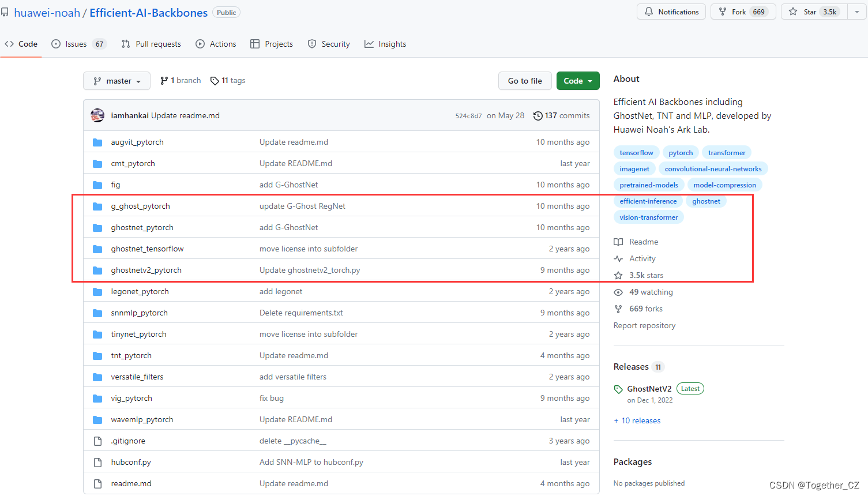
Task: Click the snnmlp_pytorch folder icon
Action: (97, 313)
